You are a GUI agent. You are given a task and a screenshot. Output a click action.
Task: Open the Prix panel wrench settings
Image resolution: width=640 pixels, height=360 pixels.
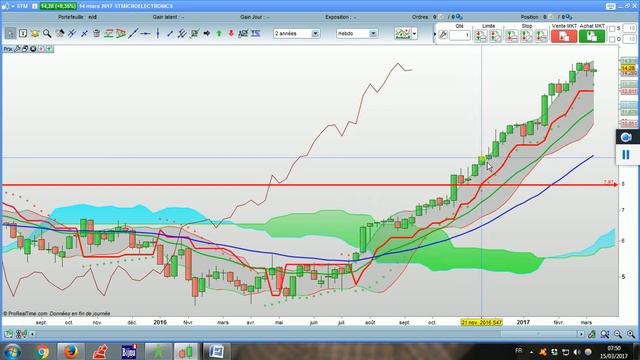[x=17, y=49]
